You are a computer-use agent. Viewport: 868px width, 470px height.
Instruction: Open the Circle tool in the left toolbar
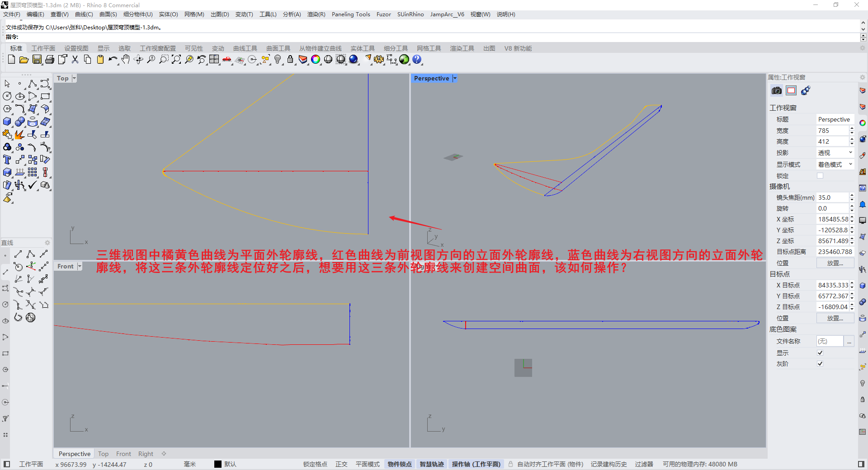[7, 96]
